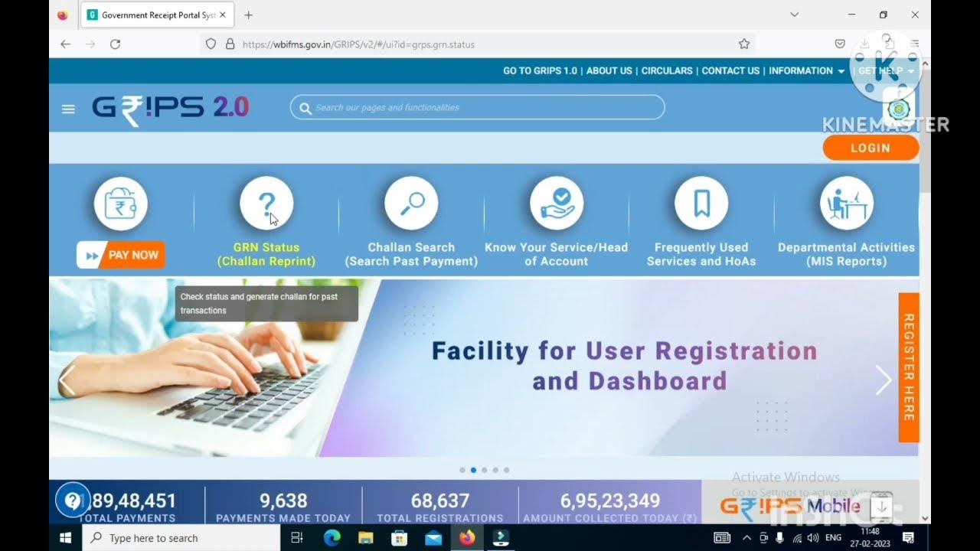
Task: Click the Pay Now button
Action: pos(121,255)
